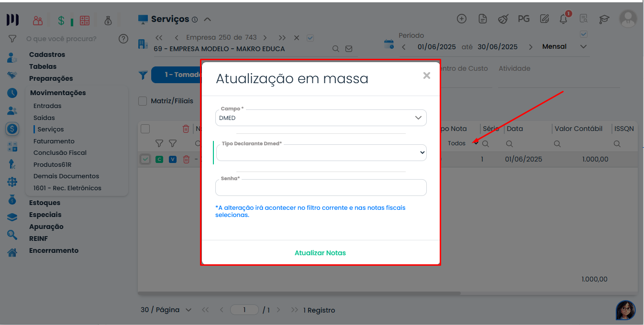Click the help question mark beside search
Viewport: 644px width, 325px height.
pos(123,39)
